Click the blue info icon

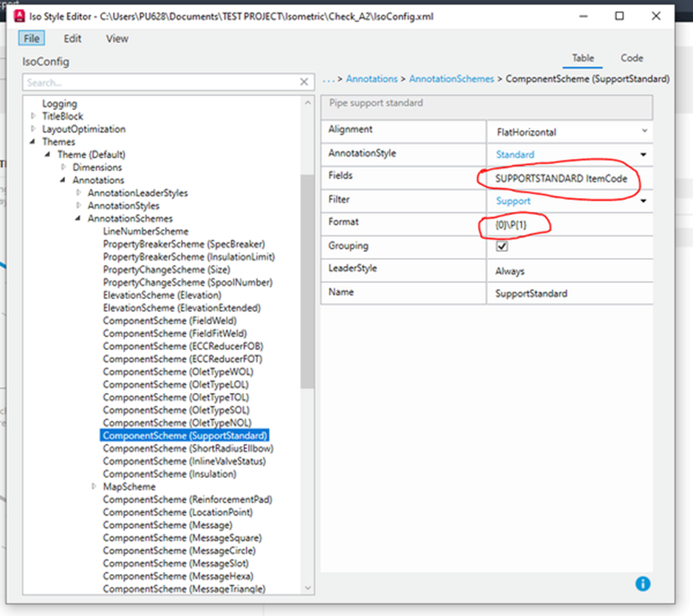(643, 584)
